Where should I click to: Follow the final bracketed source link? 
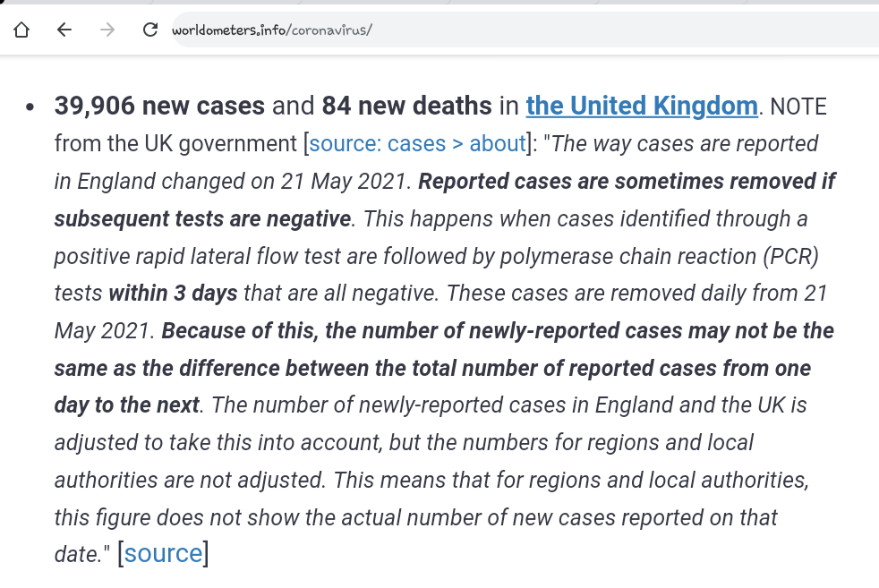click(163, 553)
